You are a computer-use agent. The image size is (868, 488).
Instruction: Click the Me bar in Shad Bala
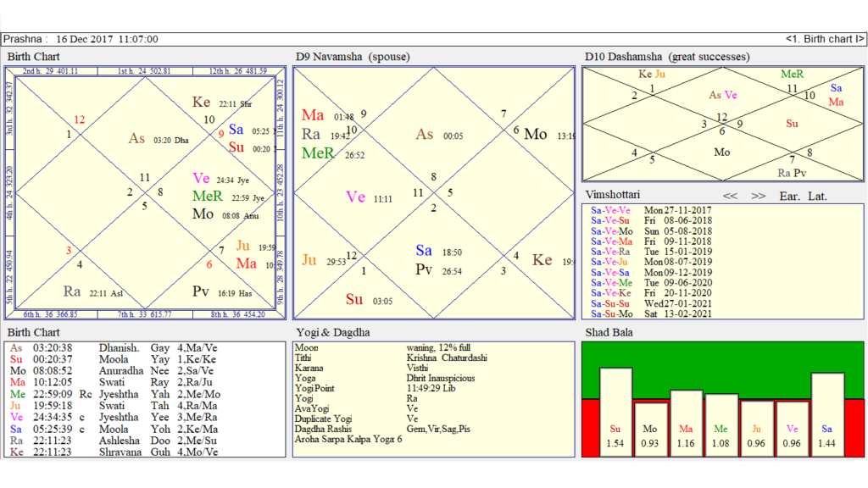click(721, 425)
